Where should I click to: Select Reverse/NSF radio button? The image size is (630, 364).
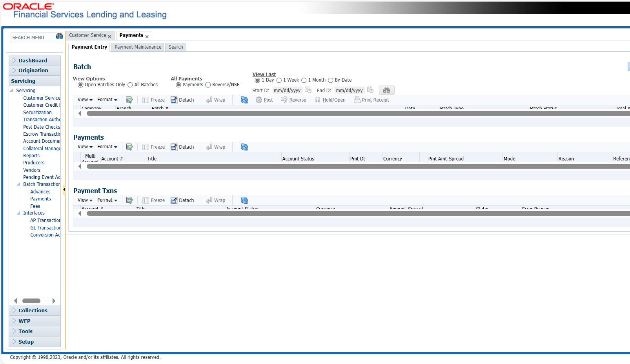[208, 85]
